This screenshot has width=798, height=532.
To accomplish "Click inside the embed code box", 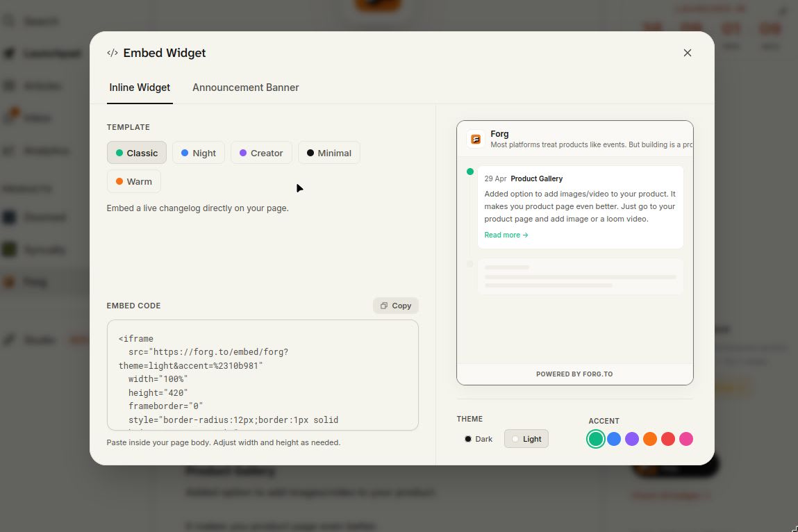I will click(x=263, y=375).
